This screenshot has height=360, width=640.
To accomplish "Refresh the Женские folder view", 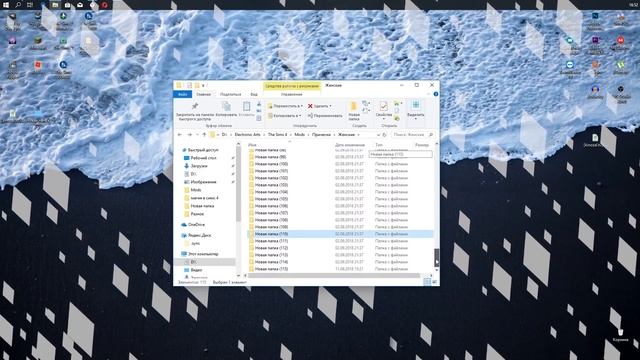I will click(384, 135).
